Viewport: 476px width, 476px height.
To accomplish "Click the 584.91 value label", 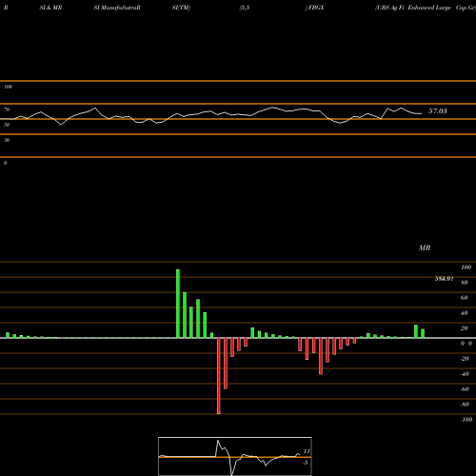I will point(444,279).
